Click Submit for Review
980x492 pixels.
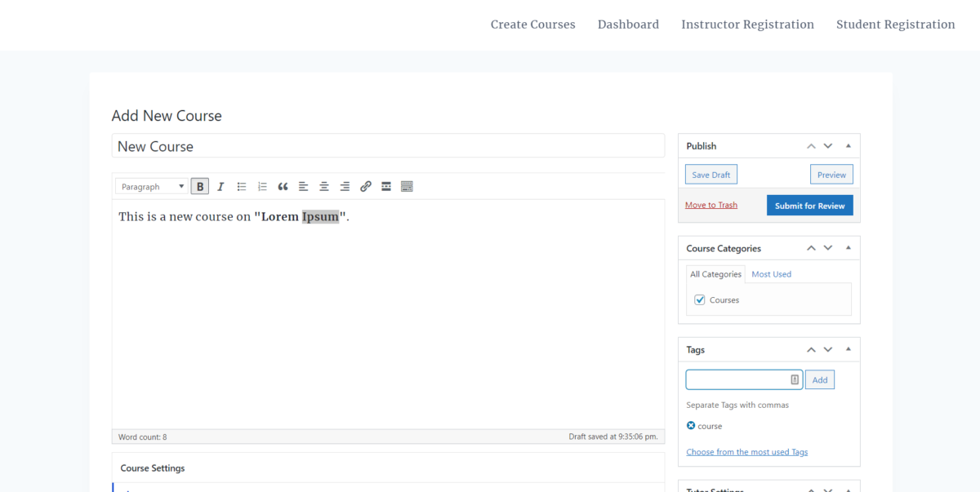(809, 205)
